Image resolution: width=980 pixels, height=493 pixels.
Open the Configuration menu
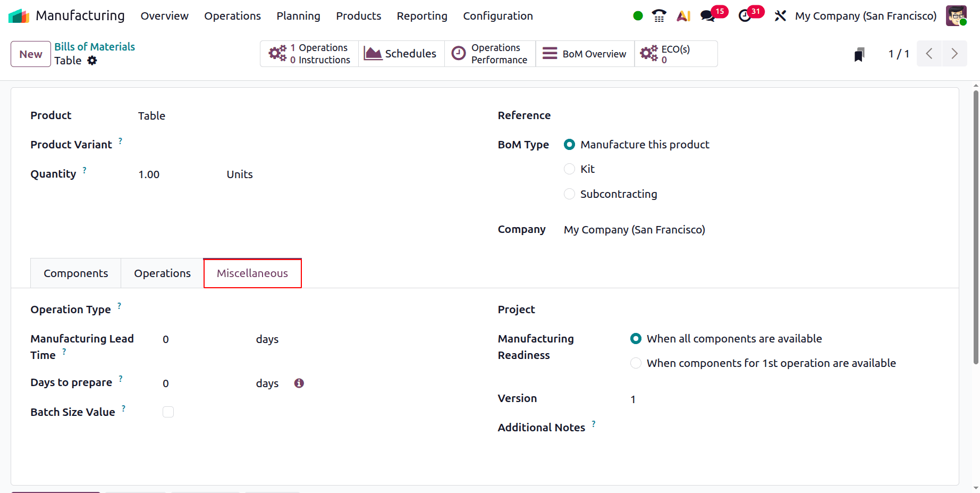[498, 16]
